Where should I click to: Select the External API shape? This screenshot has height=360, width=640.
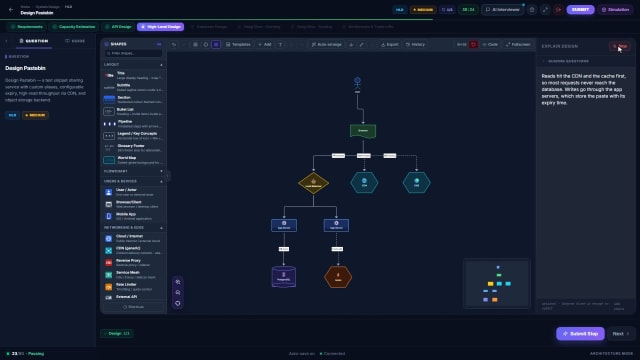tap(133, 297)
